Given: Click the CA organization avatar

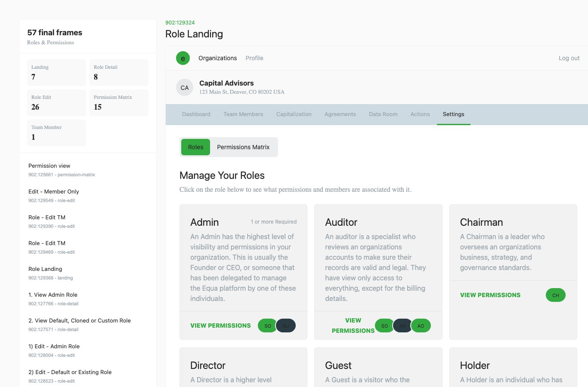Looking at the screenshot, I should pyautogui.click(x=185, y=88).
